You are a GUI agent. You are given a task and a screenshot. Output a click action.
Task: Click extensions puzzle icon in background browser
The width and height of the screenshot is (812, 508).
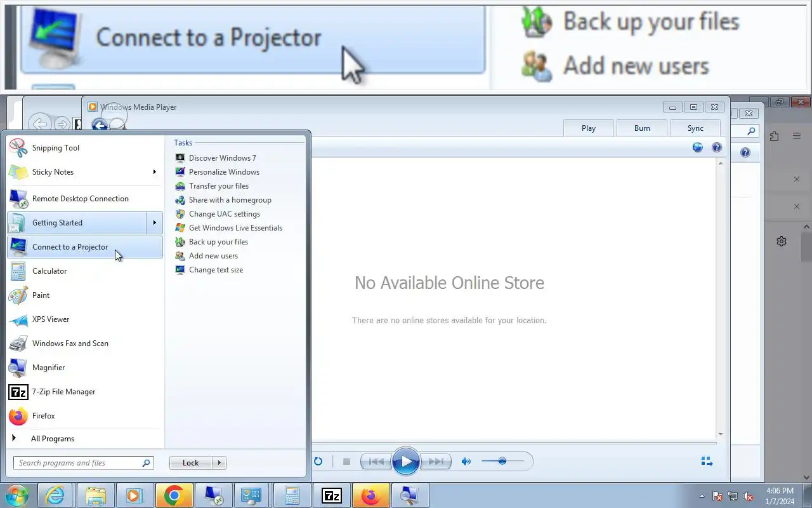(x=774, y=136)
